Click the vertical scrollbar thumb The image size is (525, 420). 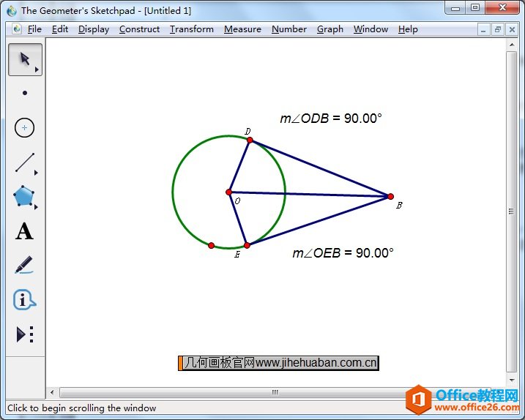[511, 211]
